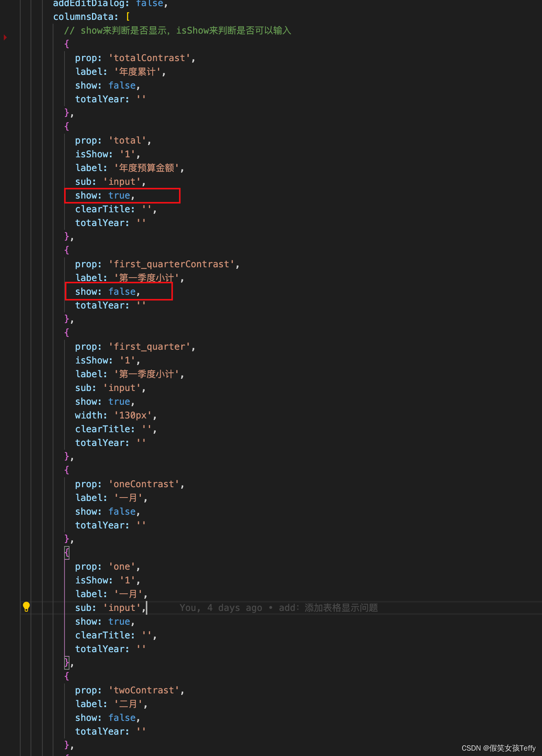This screenshot has width=542, height=756.
Task: Click the text "prop: 'totalContrast',"
Action: (x=135, y=58)
